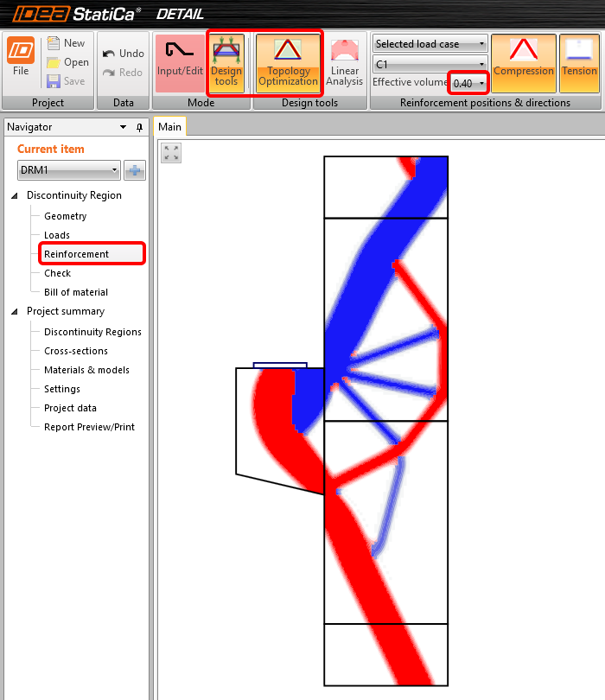The width and height of the screenshot is (605, 700).
Task: Select the Linear Analysis tool
Action: coord(344,63)
